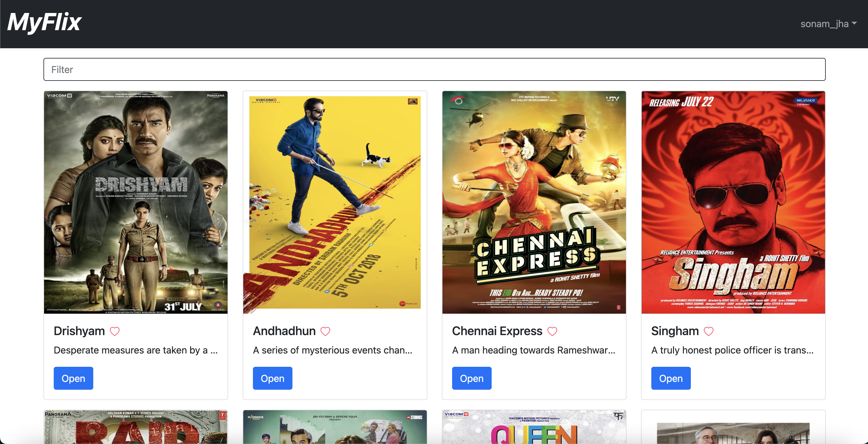The height and width of the screenshot is (444, 868).
Task: Add Singham to favorites via heart
Action: tap(708, 331)
